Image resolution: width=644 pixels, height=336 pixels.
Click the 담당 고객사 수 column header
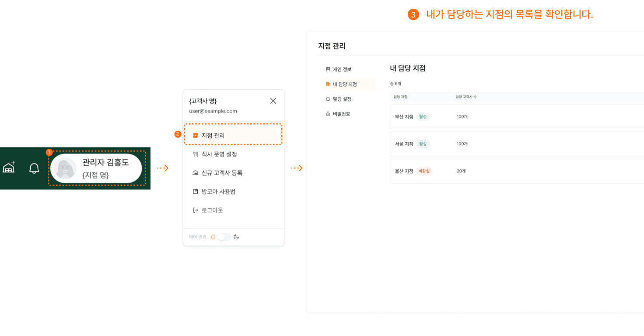[466, 97]
